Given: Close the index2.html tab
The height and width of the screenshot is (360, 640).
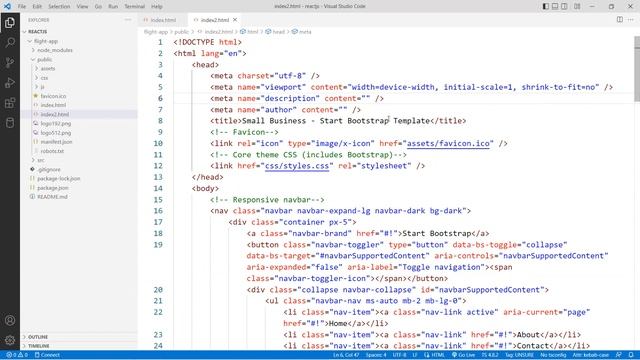Looking at the screenshot, I should click(x=235, y=20).
